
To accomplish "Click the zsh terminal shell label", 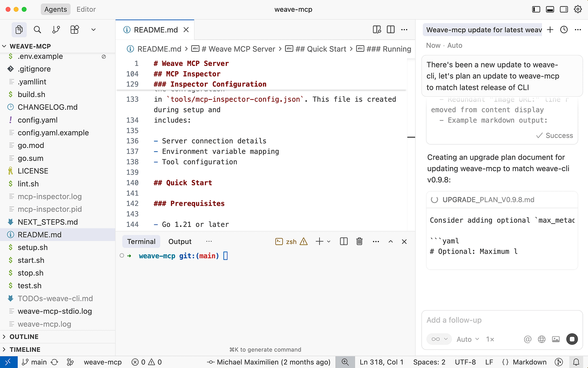I will click(x=291, y=242).
